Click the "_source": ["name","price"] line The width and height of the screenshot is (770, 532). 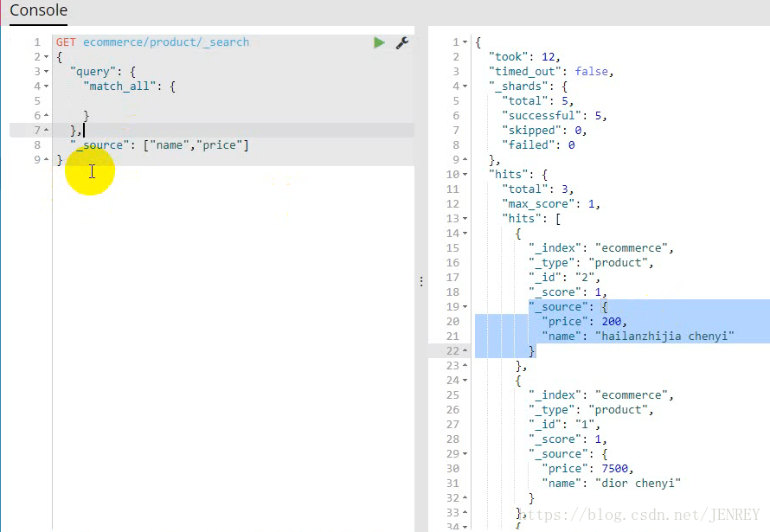pos(159,145)
